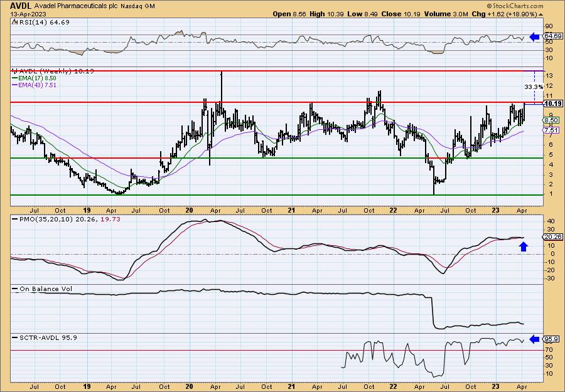Select the 10.19 last price tag
Viewport: 565px width, 392px height.
tap(552, 103)
